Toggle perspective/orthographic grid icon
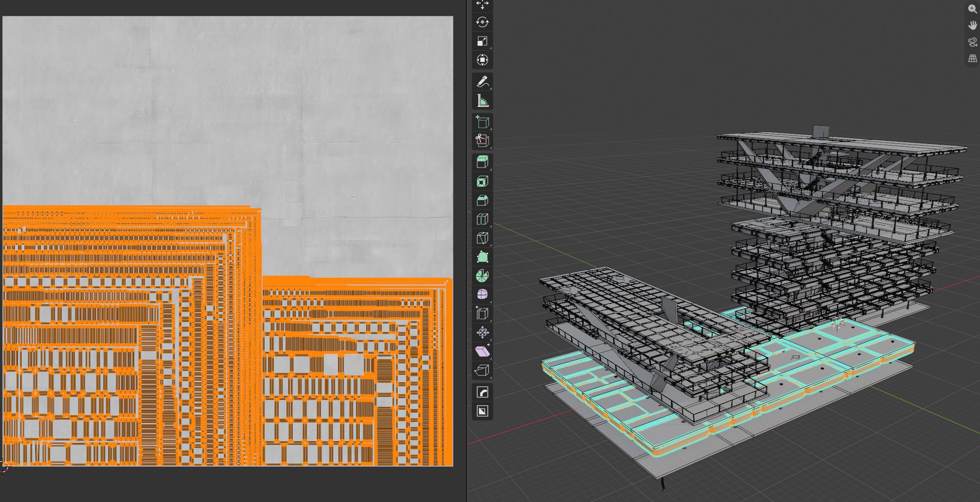Screen dimensions: 980x502 coord(972,59)
